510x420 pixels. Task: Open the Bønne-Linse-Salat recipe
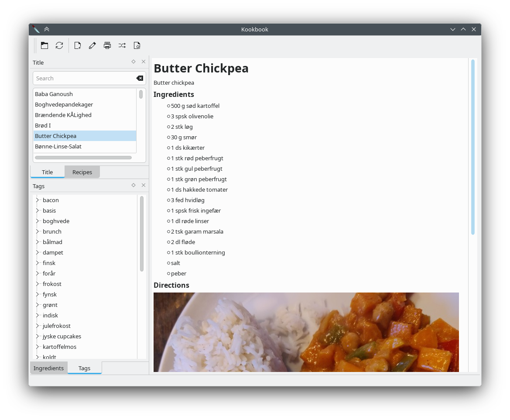tap(58, 146)
